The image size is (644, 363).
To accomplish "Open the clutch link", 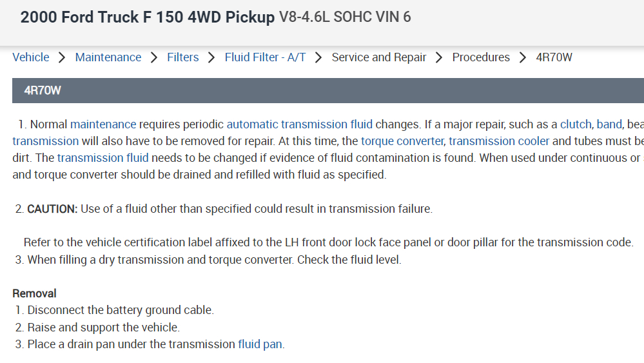I will [x=576, y=124].
